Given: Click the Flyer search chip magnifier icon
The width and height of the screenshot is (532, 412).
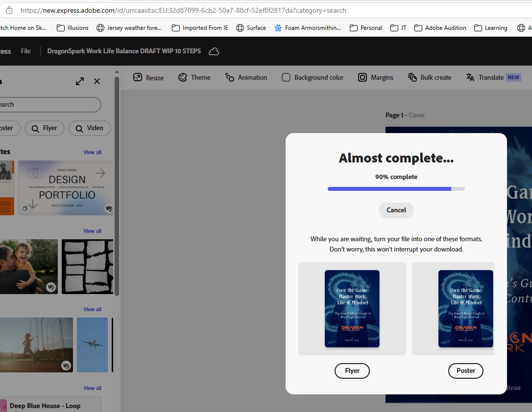Looking at the screenshot, I should point(35,128).
